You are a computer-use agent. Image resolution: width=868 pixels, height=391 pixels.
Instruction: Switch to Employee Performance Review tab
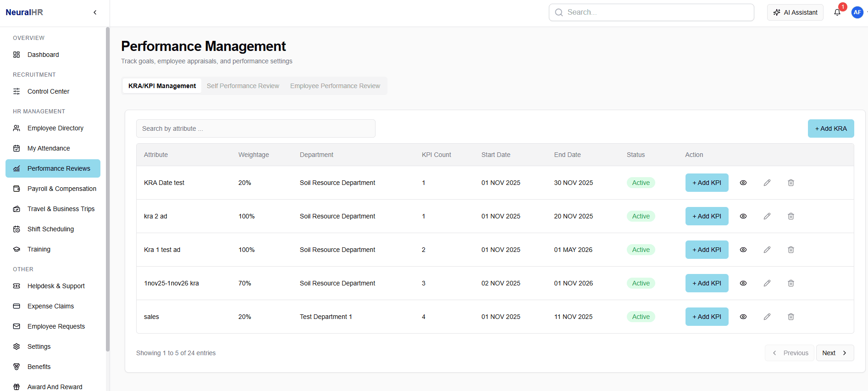(335, 86)
